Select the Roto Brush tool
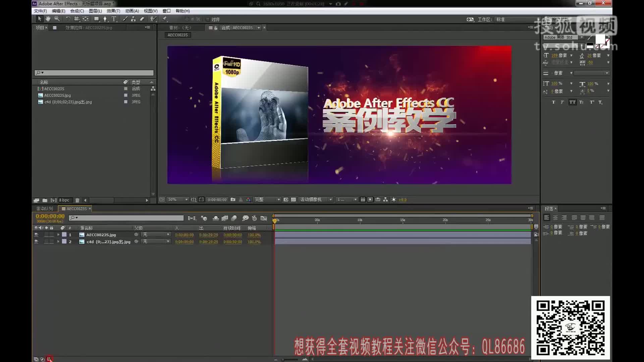Image resolution: width=644 pixels, height=362 pixels. pos(153,19)
